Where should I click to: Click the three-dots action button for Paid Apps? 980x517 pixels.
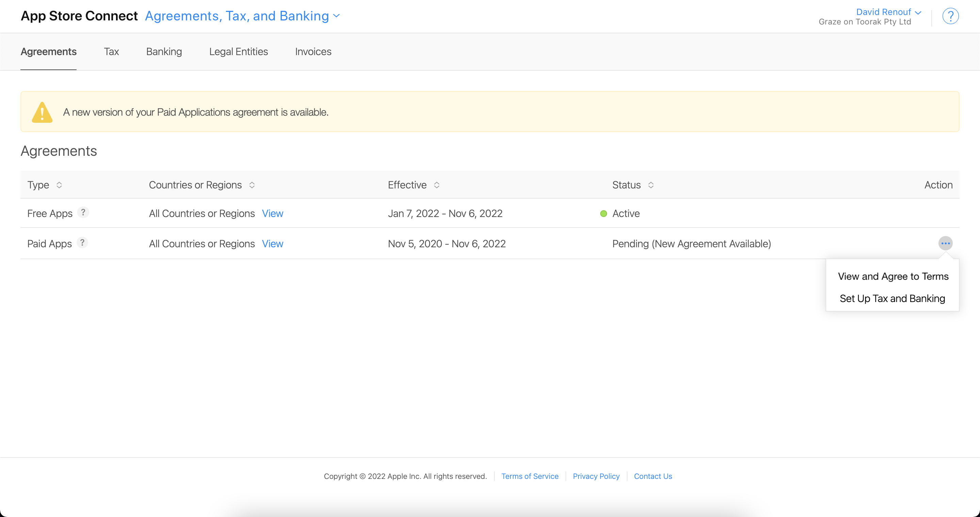point(945,243)
